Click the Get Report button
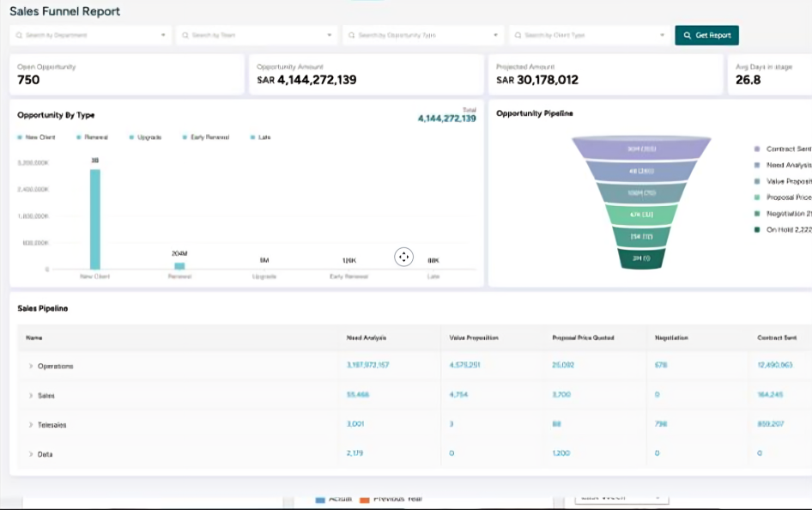This screenshot has height=510, width=812. pyautogui.click(x=706, y=35)
